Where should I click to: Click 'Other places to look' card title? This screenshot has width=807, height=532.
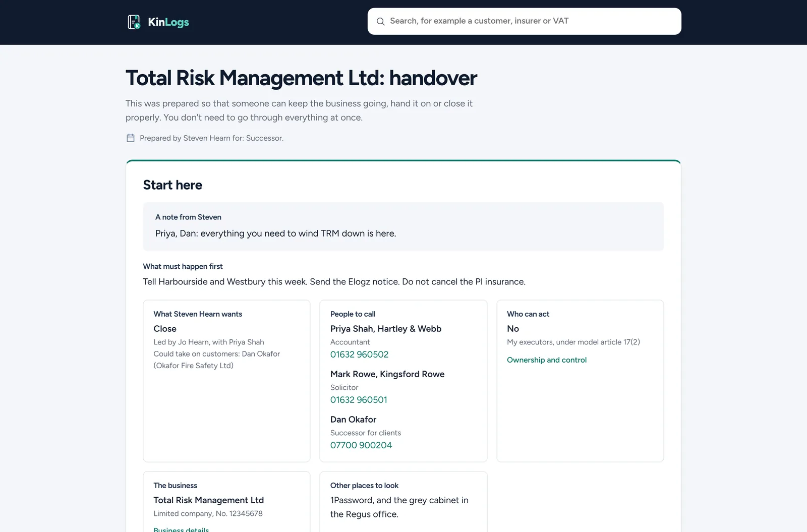point(364,486)
